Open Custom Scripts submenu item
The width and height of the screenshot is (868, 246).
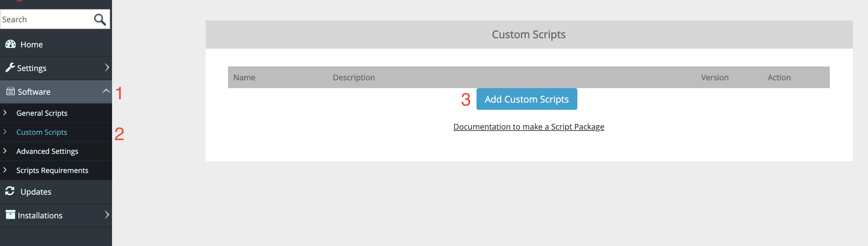click(x=42, y=132)
